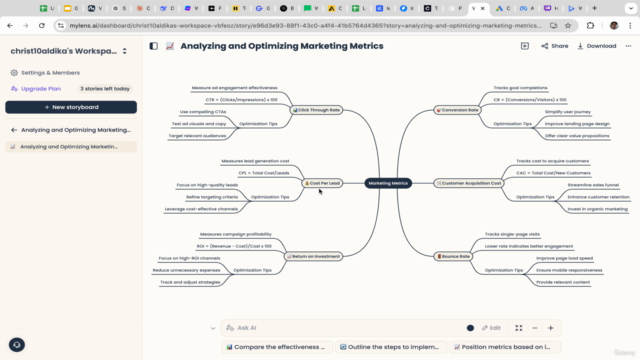Click text 'Leverage cost-effective channels'

[x=201, y=209]
